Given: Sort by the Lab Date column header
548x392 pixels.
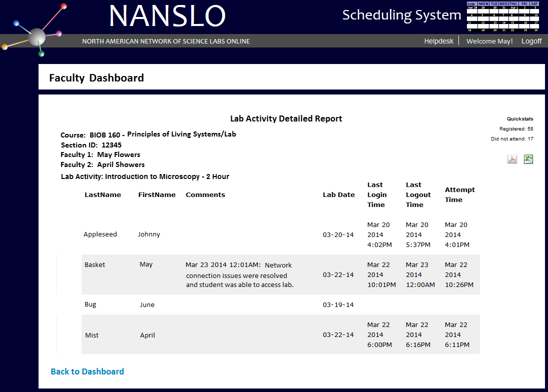Looking at the screenshot, I should tap(339, 194).
